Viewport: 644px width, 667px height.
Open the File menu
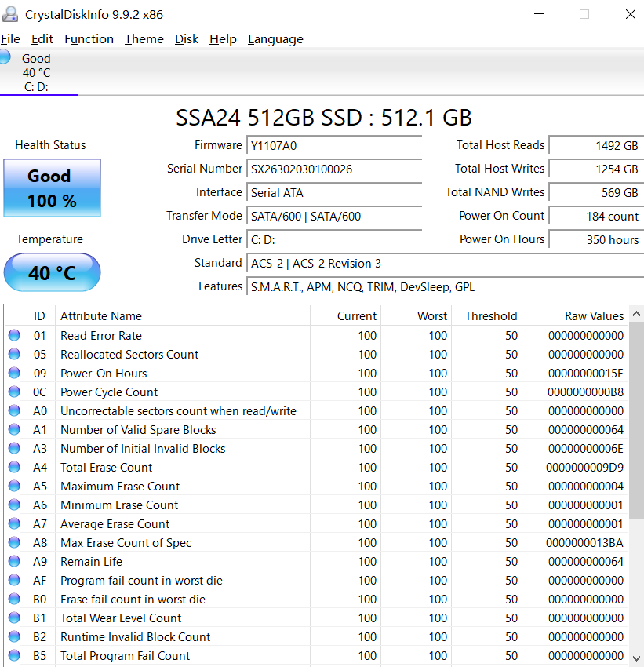coord(11,39)
